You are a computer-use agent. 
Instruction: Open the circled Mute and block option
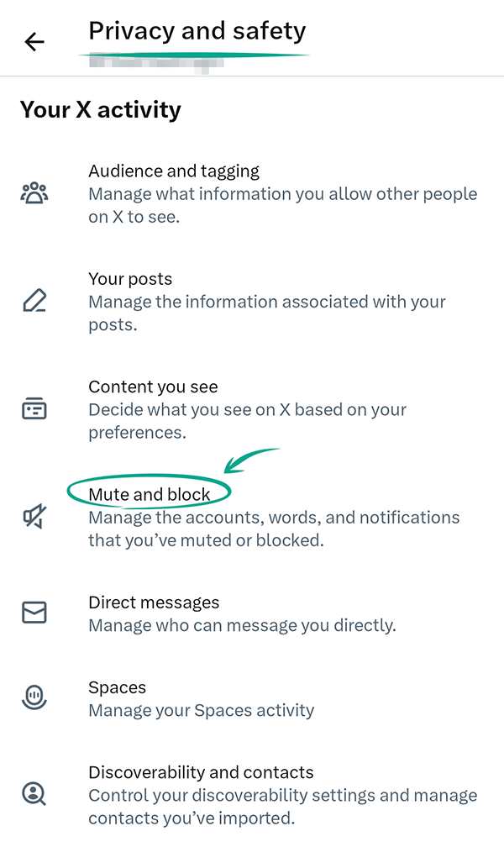point(150,494)
